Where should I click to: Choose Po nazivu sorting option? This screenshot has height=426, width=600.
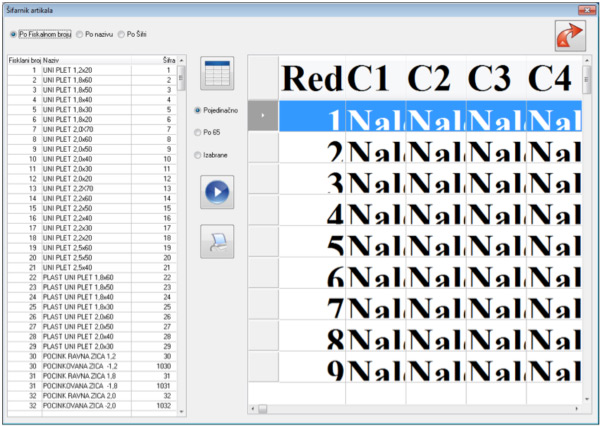click(x=80, y=35)
